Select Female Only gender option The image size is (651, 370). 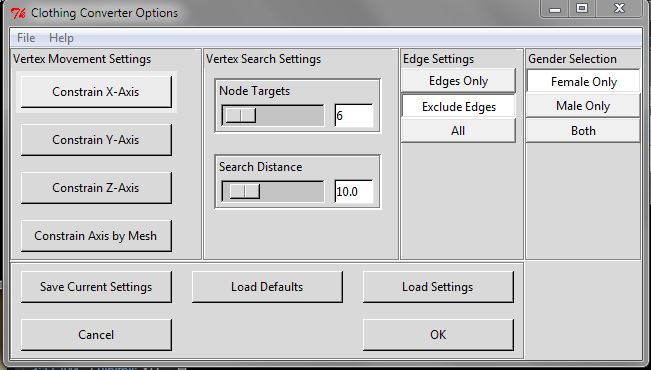(x=583, y=82)
